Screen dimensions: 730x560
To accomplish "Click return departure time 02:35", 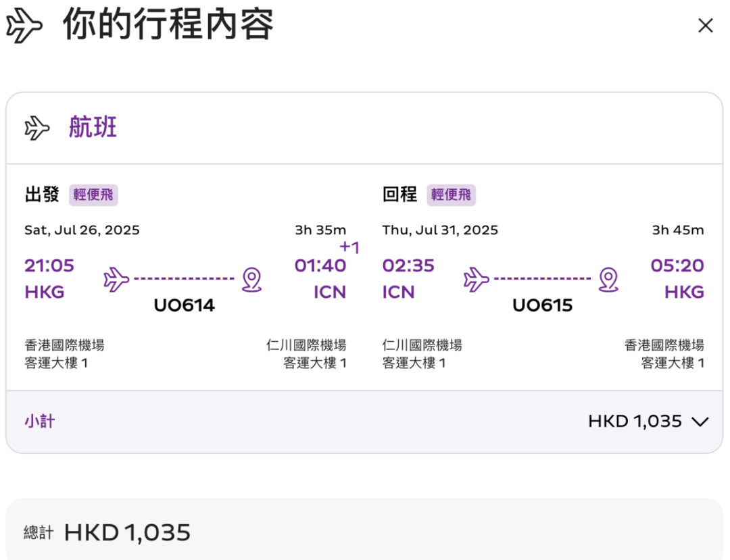I will [408, 265].
